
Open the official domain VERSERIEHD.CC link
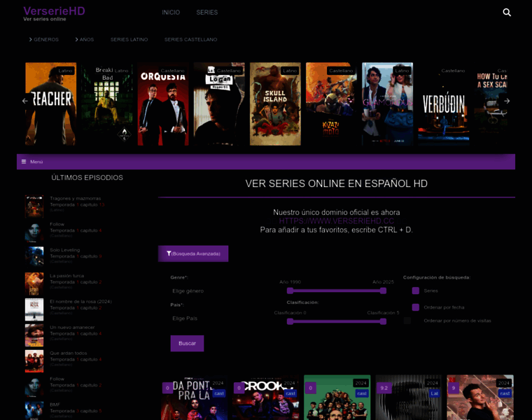pyautogui.click(x=336, y=221)
